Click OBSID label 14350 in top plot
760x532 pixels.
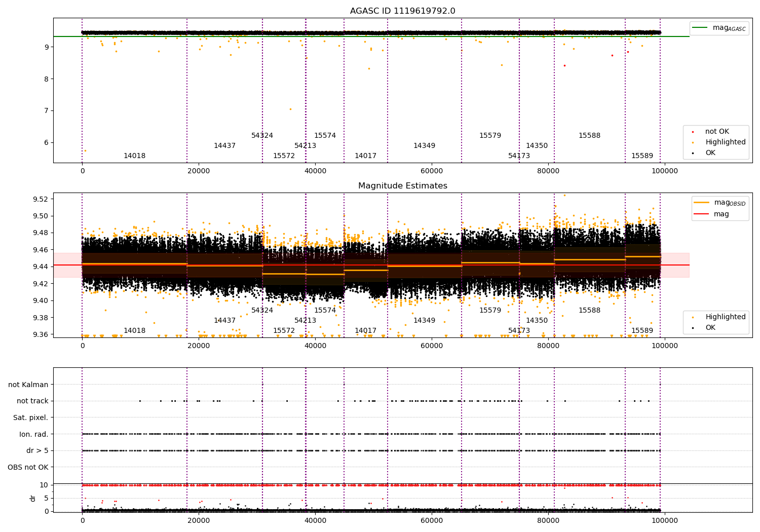pyautogui.click(x=537, y=146)
